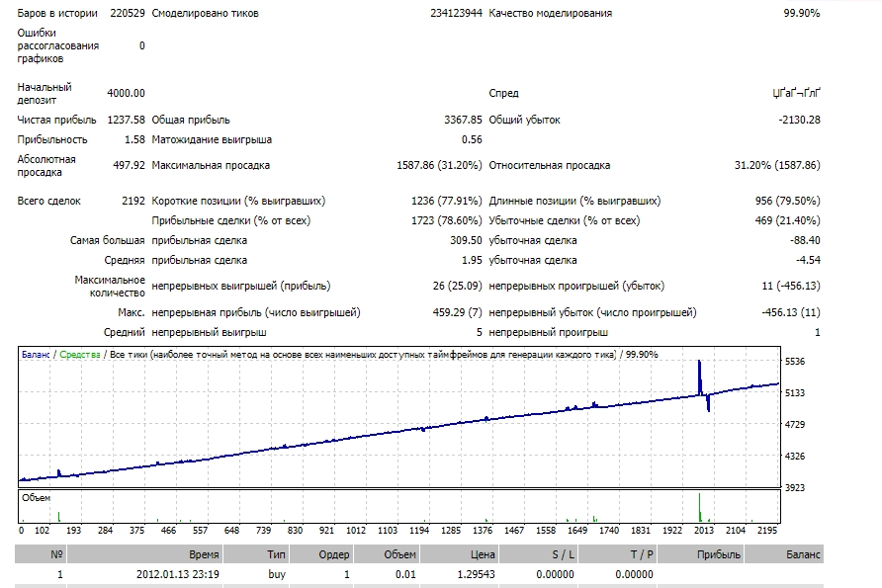The height and width of the screenshot is (588, 882).
Task: Select the net profit value 1237.58
Action: pos(126,120)
